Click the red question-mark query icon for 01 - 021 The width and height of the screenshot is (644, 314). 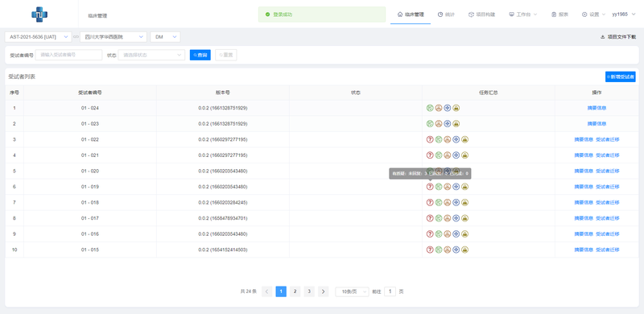tap(430, 155)
